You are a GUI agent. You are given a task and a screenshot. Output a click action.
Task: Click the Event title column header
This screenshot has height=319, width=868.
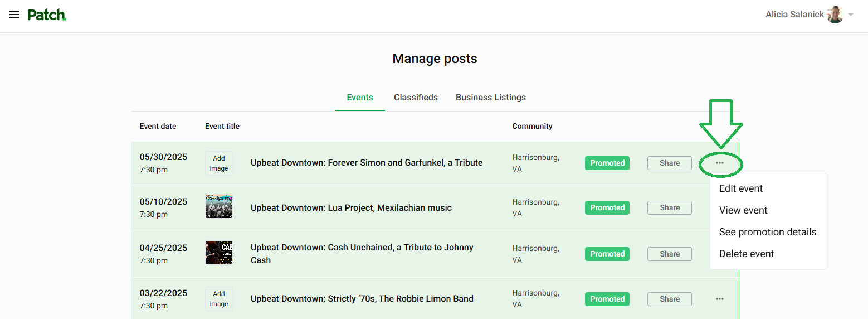222,127
